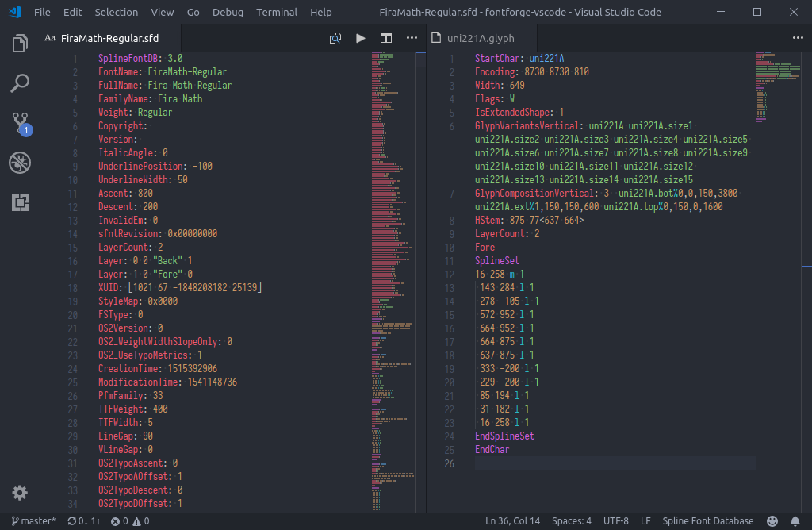Screen dimensions: 812x530
Task: Open the Manage gear menu
Action: point(20,492)
